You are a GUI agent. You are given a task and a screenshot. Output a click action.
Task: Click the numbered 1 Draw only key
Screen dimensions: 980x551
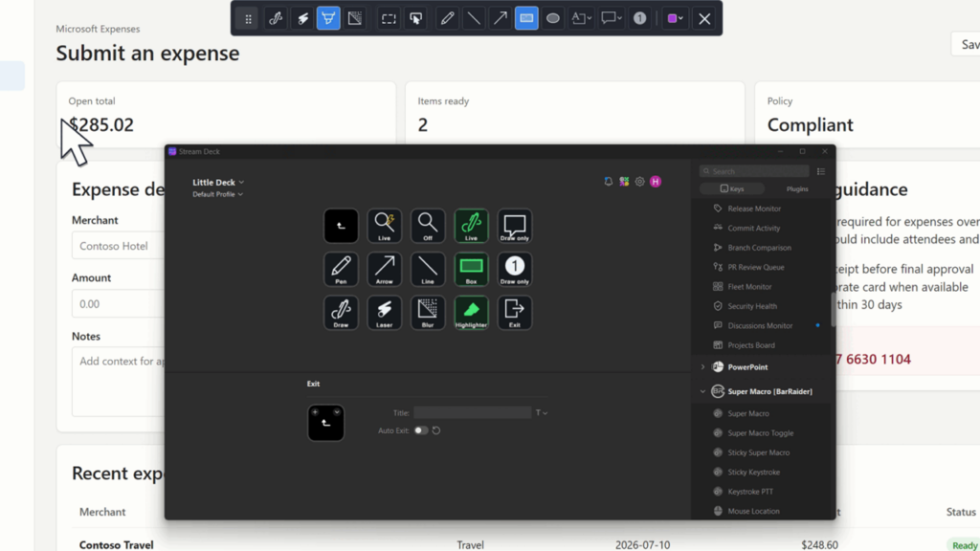click(514, 269)
